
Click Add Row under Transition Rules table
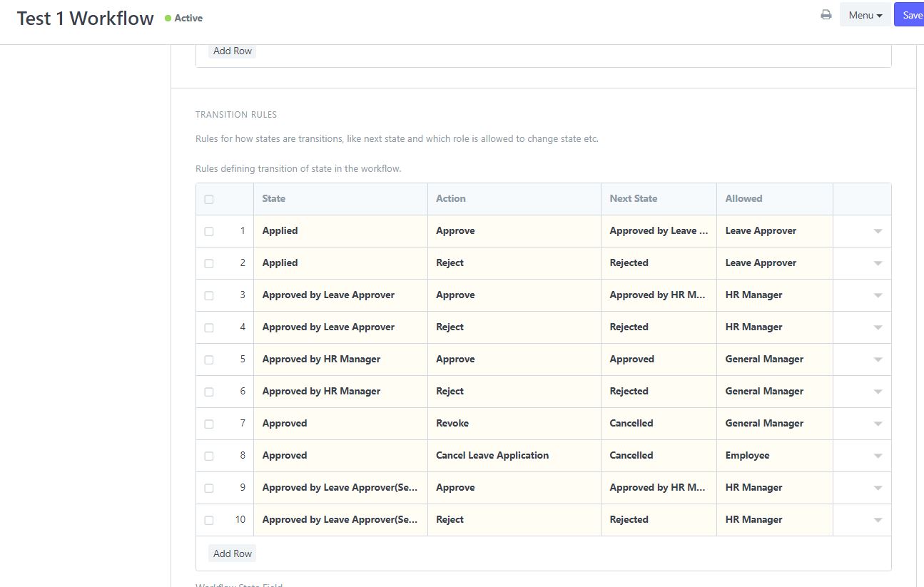(x=231, y=553)
